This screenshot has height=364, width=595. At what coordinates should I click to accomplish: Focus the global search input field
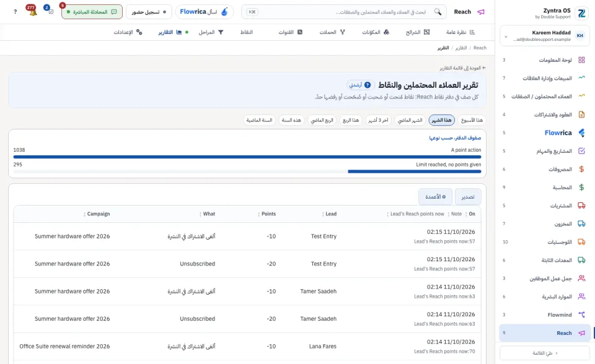(343, 12)
